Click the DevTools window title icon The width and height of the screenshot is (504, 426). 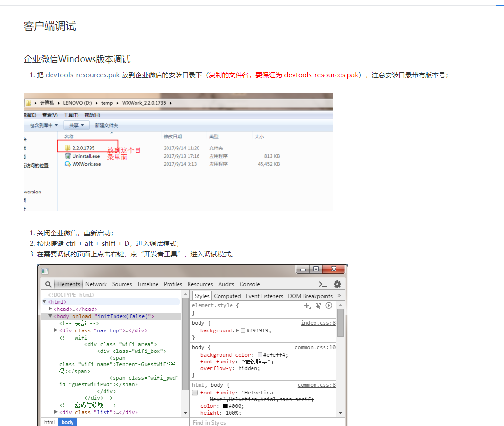(45, 271)
